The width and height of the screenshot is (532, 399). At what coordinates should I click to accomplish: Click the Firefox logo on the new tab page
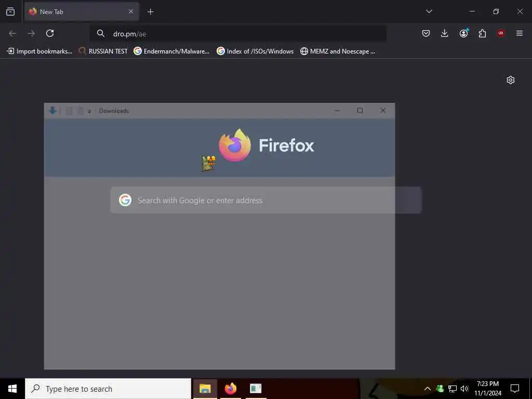235,145
